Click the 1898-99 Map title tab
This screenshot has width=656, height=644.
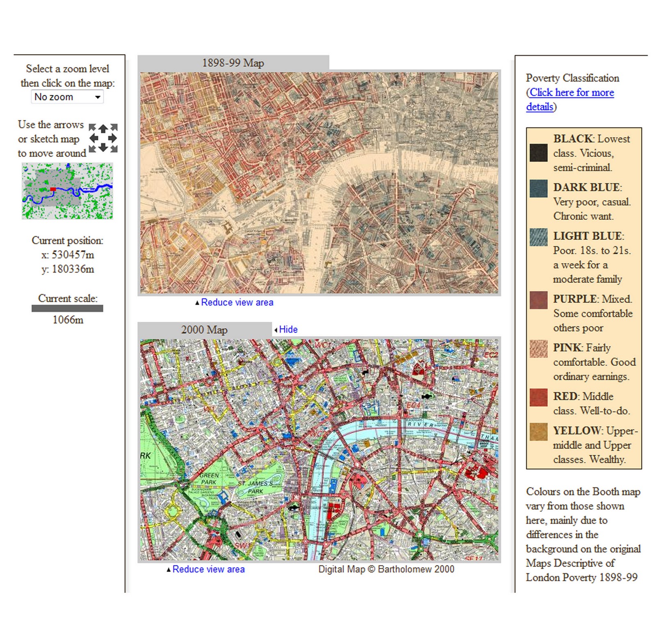point(232,63)
